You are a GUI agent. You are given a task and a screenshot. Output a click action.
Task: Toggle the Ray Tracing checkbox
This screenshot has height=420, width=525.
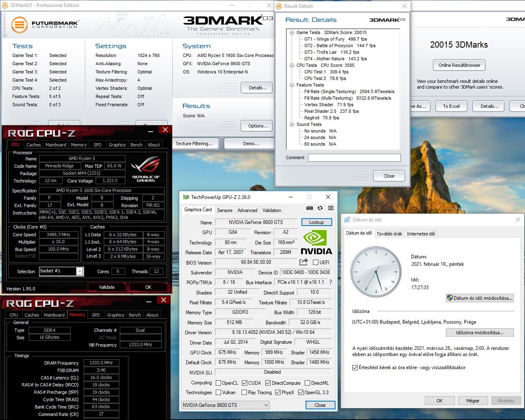(245, 392)
